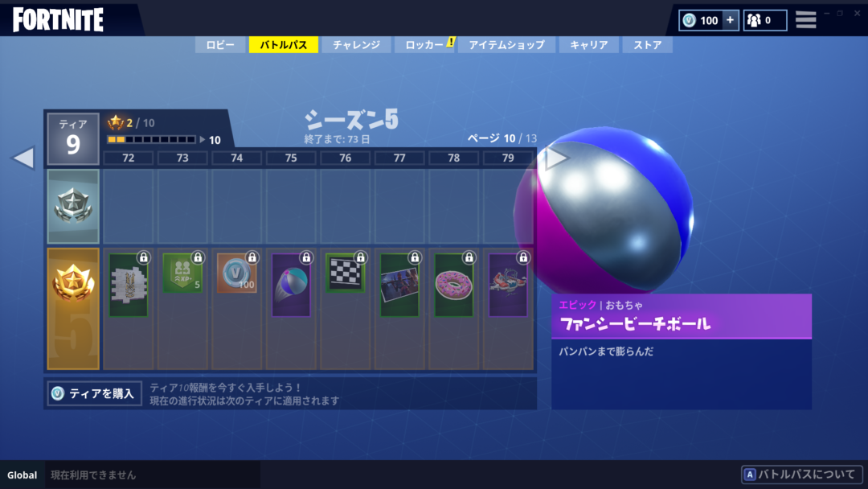Select the tier 78 donut reward
Viewport: 868px width, 489px height.
[454, 286]
